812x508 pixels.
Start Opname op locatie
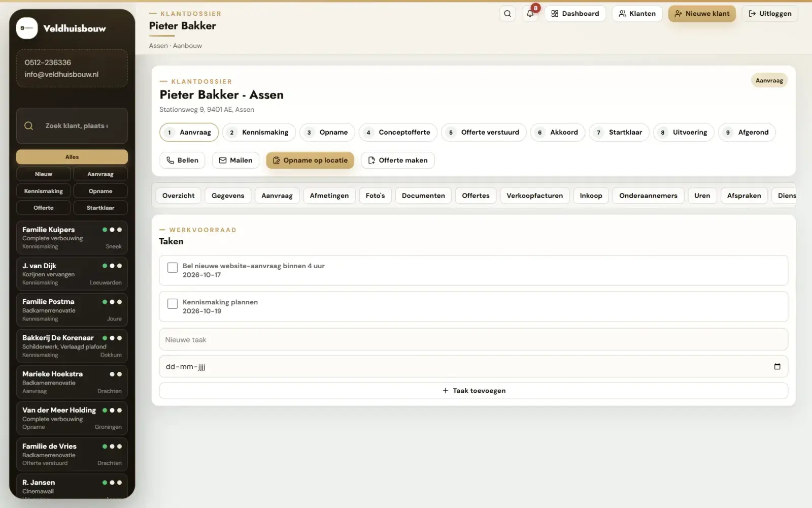pos(310,160)
